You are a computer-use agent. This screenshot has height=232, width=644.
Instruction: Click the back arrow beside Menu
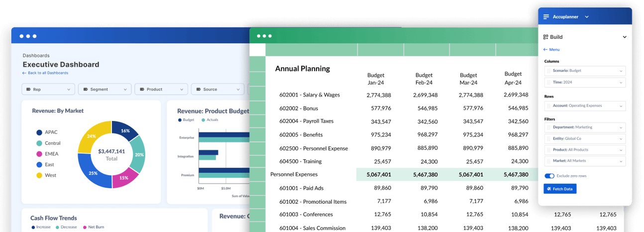point(545,50)
